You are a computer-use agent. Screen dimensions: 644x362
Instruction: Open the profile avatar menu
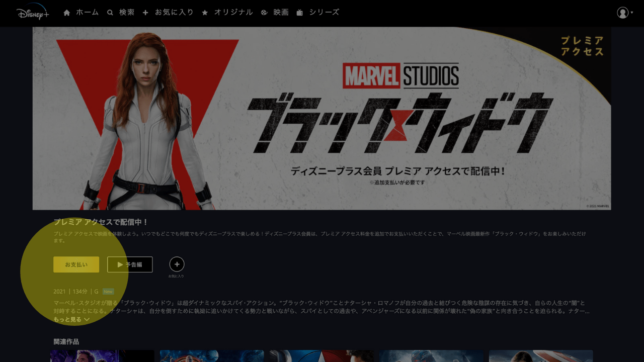pos(625,13)
